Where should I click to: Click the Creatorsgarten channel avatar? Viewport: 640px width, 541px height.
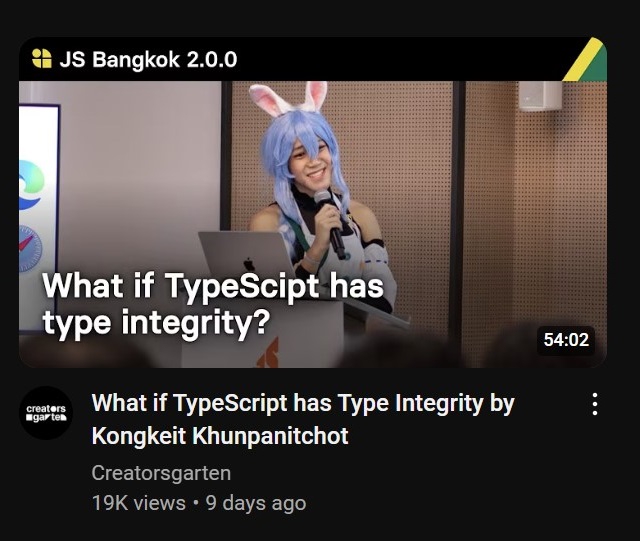coord(46,413)
